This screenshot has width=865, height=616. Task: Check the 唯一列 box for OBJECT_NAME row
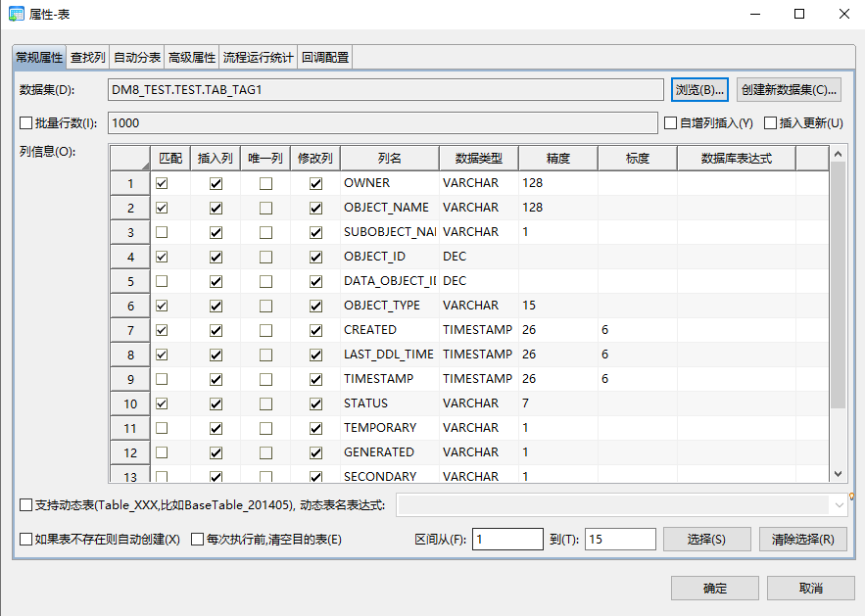click(x=265, y=208)
